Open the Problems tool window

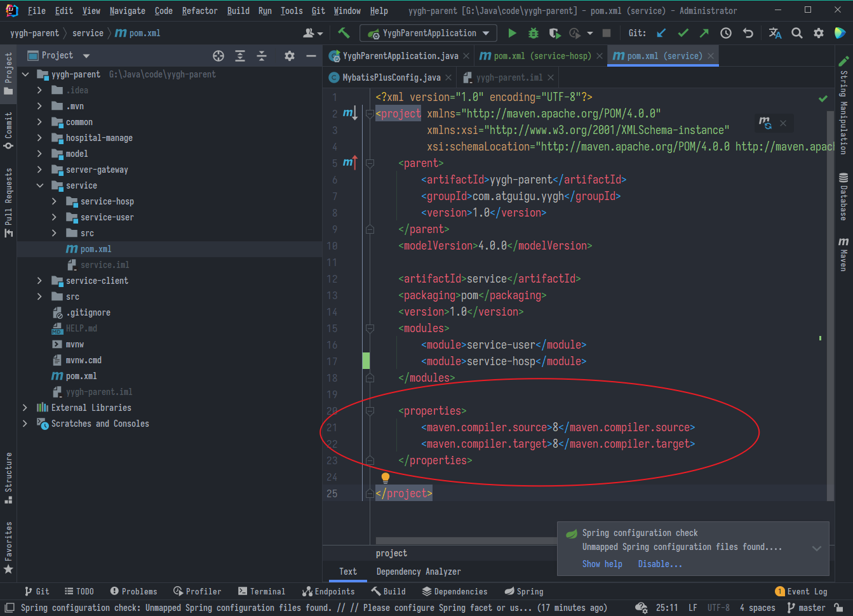[133, 591]
